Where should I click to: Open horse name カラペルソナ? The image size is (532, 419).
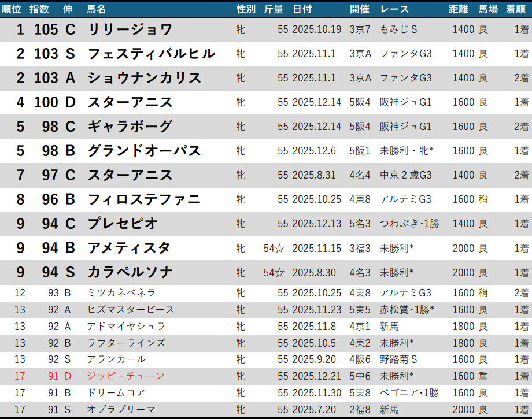tap(130, 272)
